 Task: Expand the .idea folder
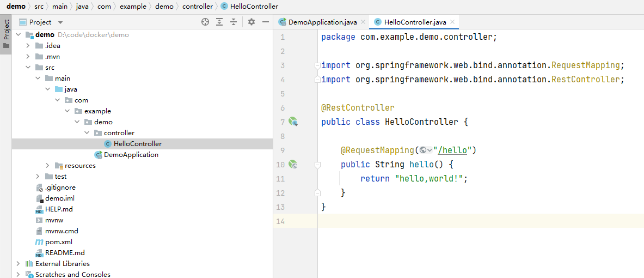tap(28, 46)
